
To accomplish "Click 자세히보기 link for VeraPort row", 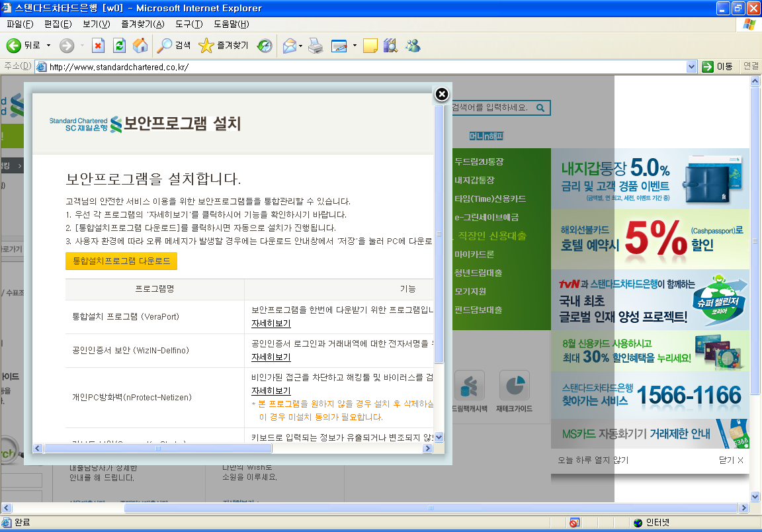I will point(271,324).
